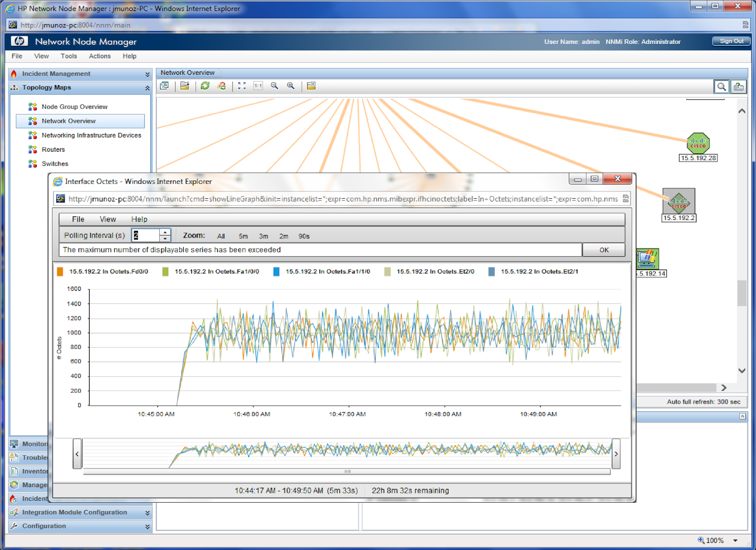Fit the map to window using the fit icon

242,86
